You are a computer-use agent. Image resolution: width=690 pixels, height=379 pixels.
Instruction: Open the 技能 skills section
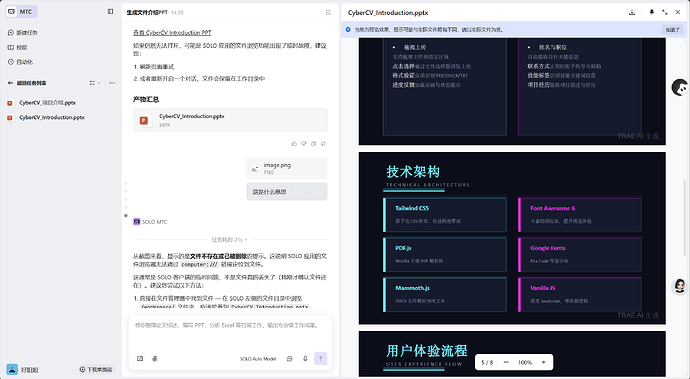[18, 48]
